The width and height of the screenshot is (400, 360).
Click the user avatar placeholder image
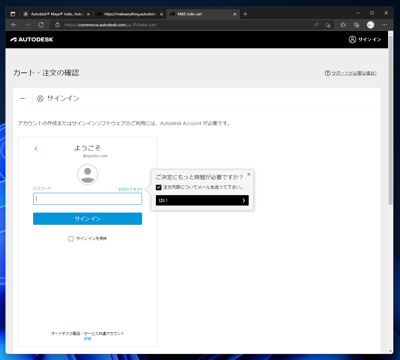coord(87,174)
